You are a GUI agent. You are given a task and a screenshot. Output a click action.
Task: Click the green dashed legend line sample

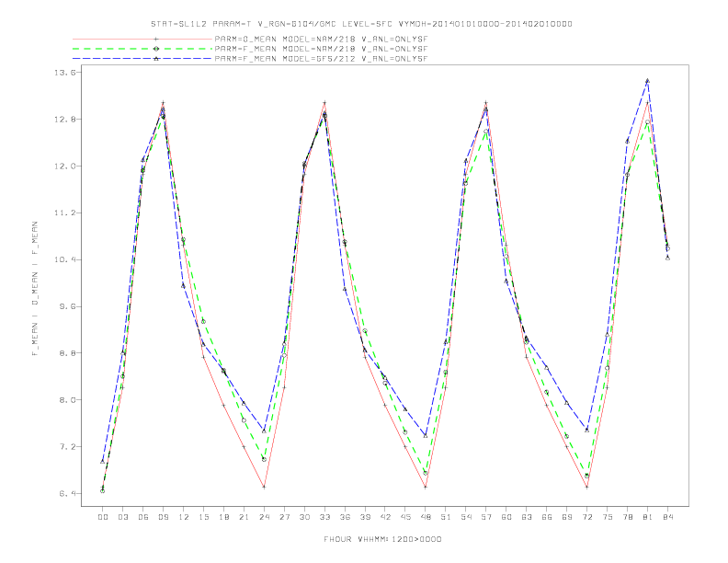pyautogui.click(x=142, y=49)
